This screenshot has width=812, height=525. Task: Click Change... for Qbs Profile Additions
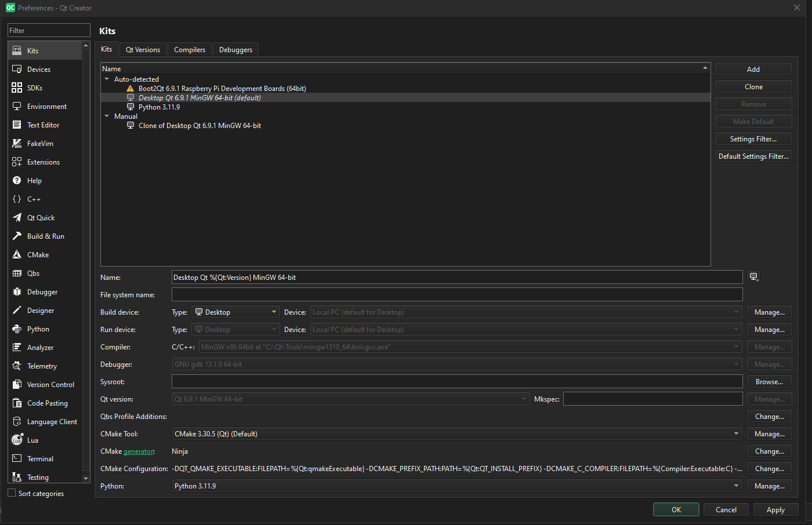[x=770, y=417]
